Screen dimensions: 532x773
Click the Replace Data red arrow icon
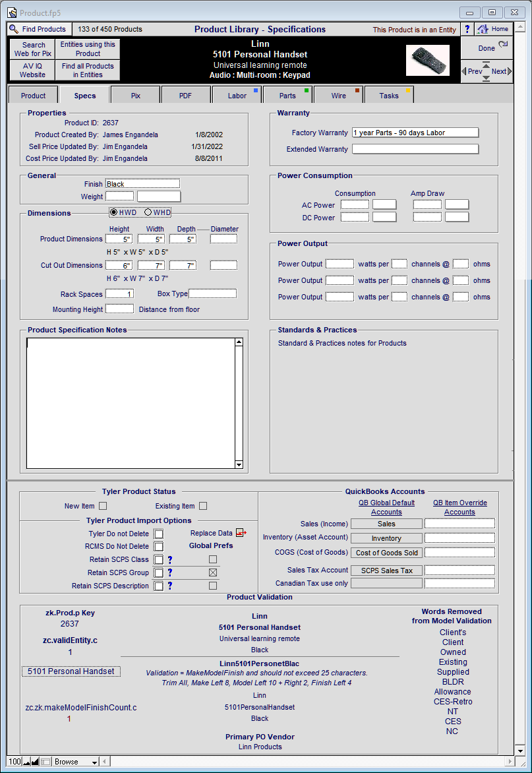point(241,533)
